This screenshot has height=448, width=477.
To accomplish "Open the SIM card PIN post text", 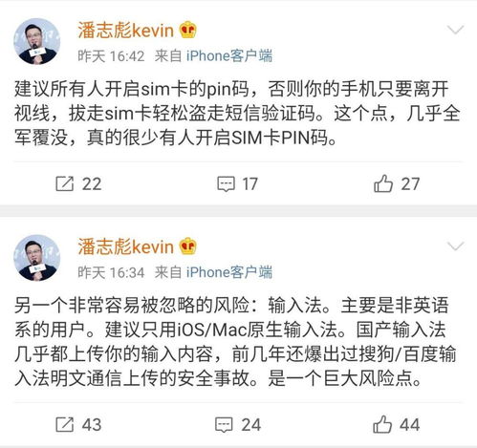I will (x=237, y=113).
